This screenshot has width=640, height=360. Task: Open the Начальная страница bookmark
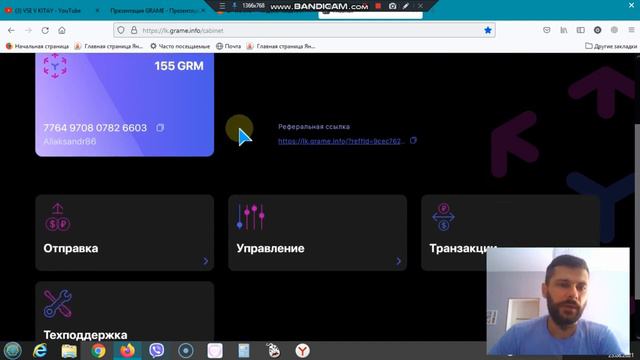click(37, 46)
